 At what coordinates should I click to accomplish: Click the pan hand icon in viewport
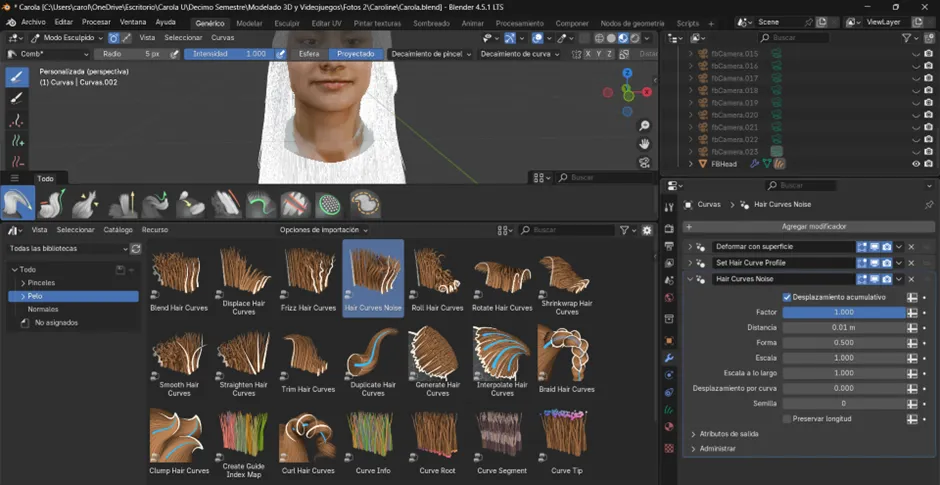point(645,143)
